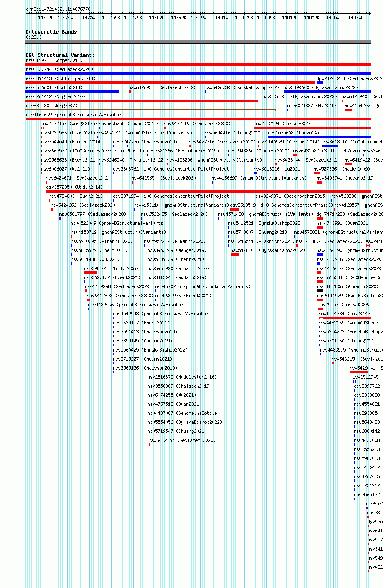Click the 114800k ruler tick label
Image resolution: width=383 pixels, height=588 pixels.
pyautogui.click(x=199, y=17)
